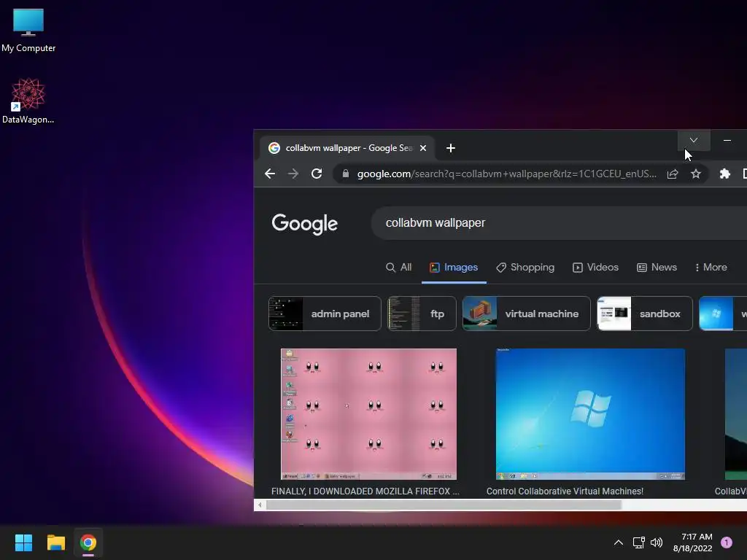This screenshot has width=747, height=560.
Task: Expand the More search options
Action: pyautogui.click(x=711, y=267)
